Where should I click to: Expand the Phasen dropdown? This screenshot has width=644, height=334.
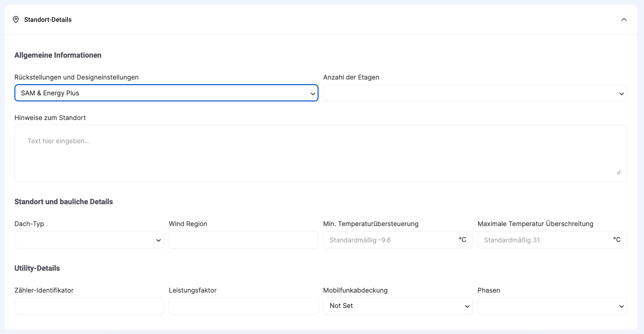coord(552,306)
